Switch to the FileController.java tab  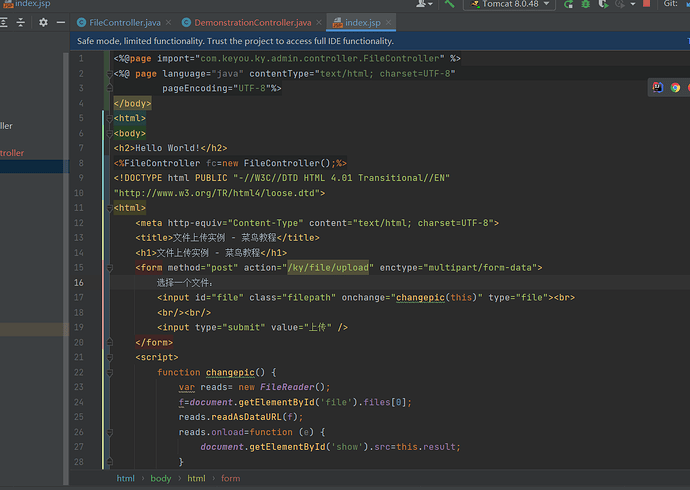pyautogui.click(x=125, y=22)
